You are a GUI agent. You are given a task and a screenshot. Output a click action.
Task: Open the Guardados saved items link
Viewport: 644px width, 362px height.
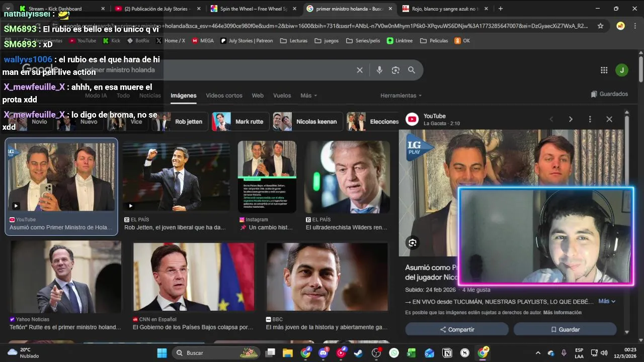tap(609, 94)
